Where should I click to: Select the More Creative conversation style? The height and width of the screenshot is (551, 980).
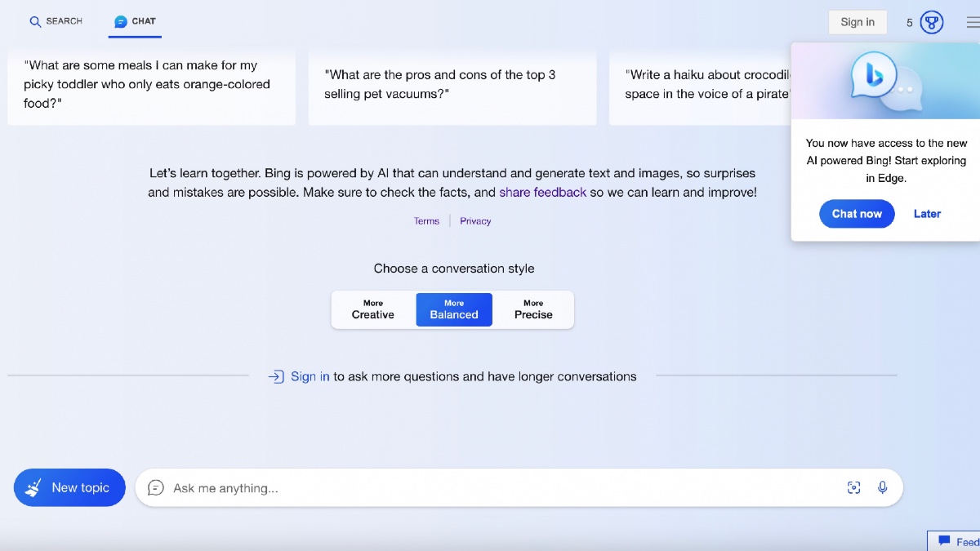tap(372, 309)
